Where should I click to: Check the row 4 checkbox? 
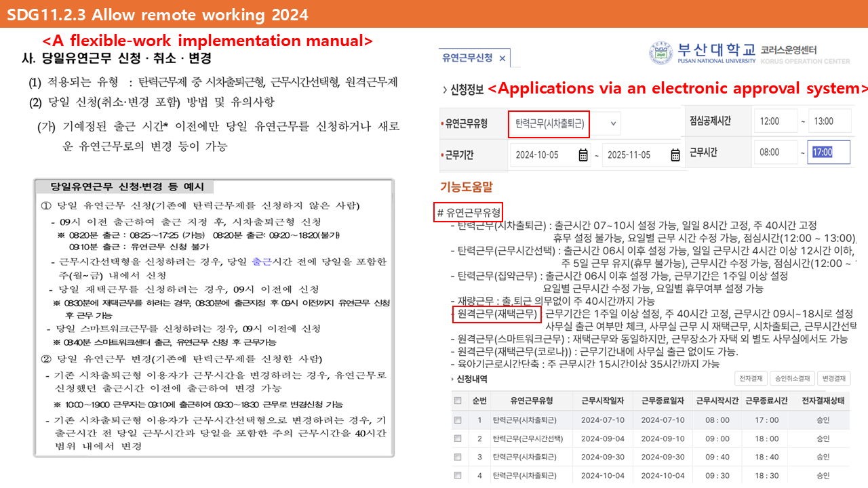coord(458,476)
